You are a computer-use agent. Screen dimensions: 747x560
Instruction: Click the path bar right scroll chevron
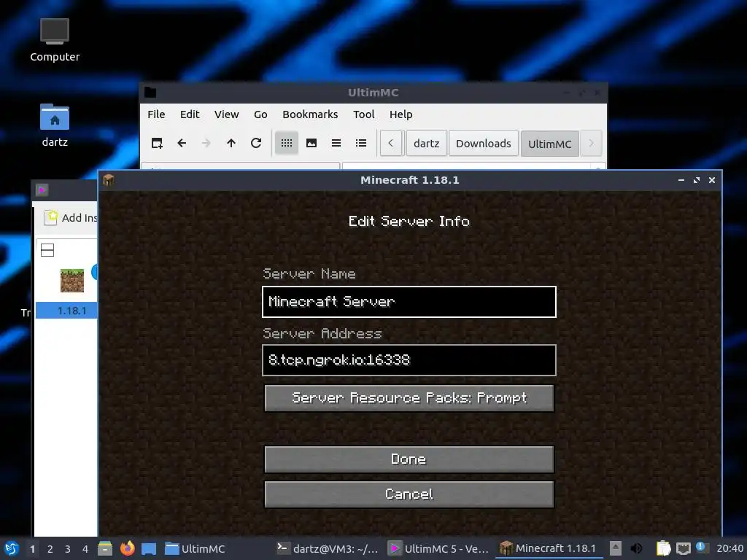[591, 144]
